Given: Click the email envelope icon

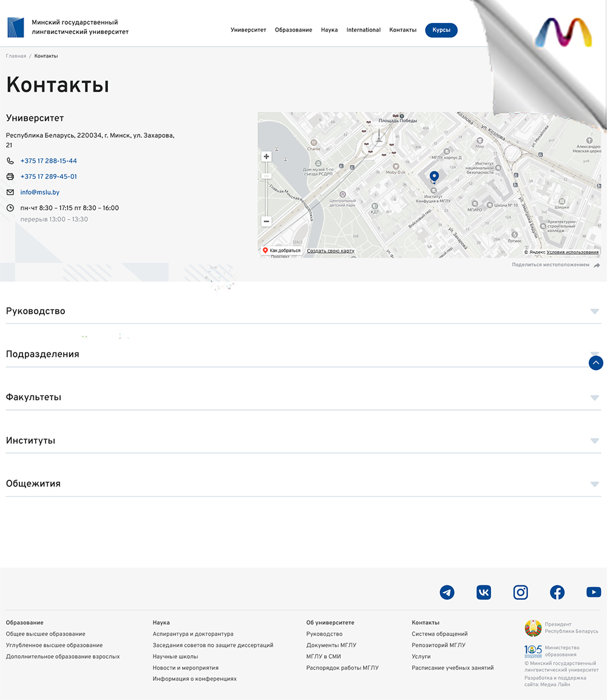Looking at the screenshot, I should (x=10, y=192).
